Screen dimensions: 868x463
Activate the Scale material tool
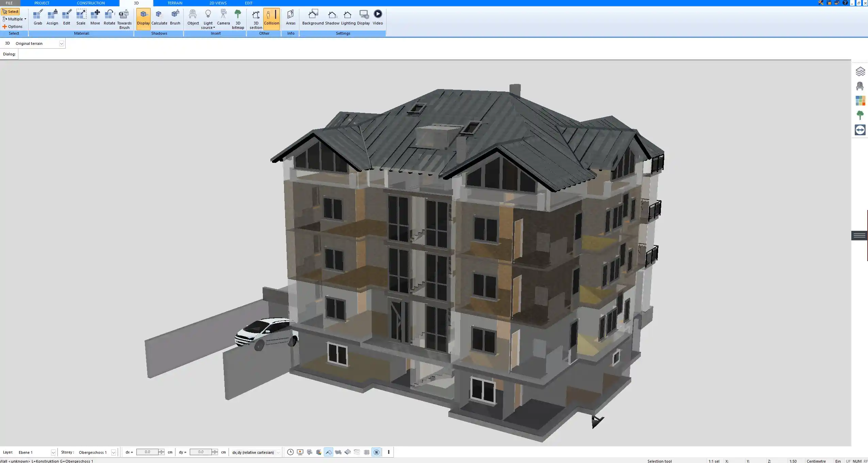click(81, 17)
